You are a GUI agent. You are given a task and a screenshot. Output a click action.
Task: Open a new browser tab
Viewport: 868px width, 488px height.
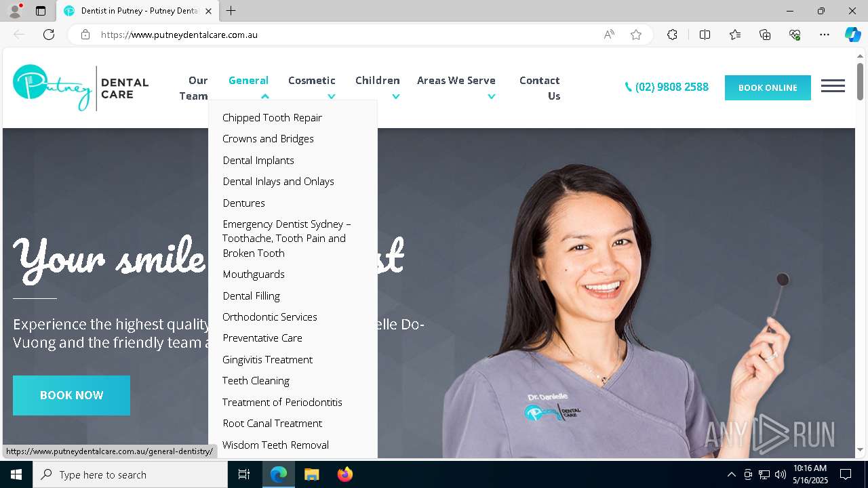click(231, 11)
